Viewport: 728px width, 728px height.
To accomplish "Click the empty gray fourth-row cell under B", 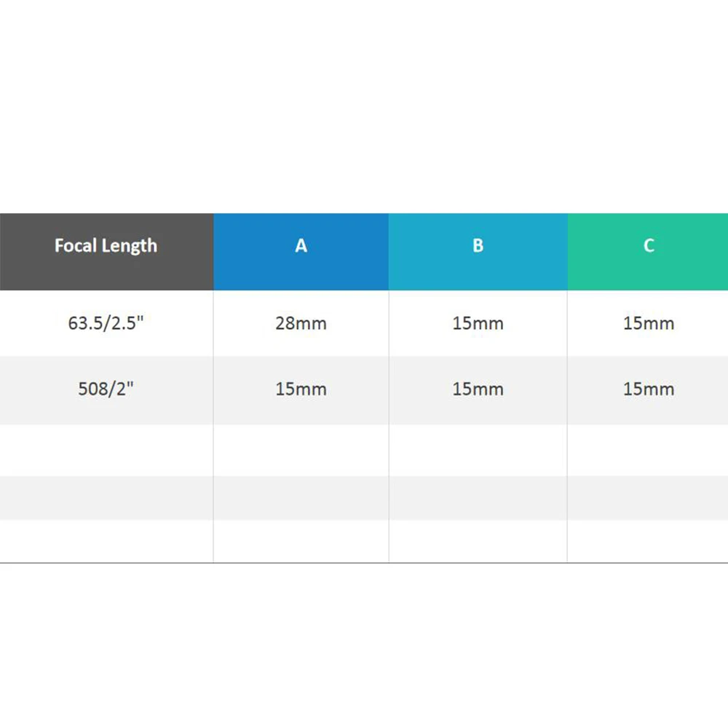I will pyautogui.click(x=478, y=498).
